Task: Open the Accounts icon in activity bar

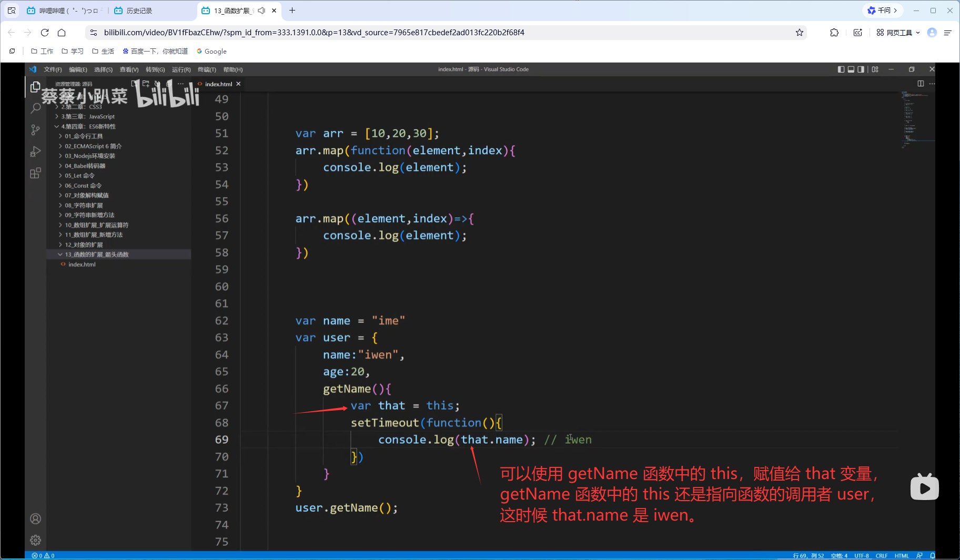Action: [35, 519]
